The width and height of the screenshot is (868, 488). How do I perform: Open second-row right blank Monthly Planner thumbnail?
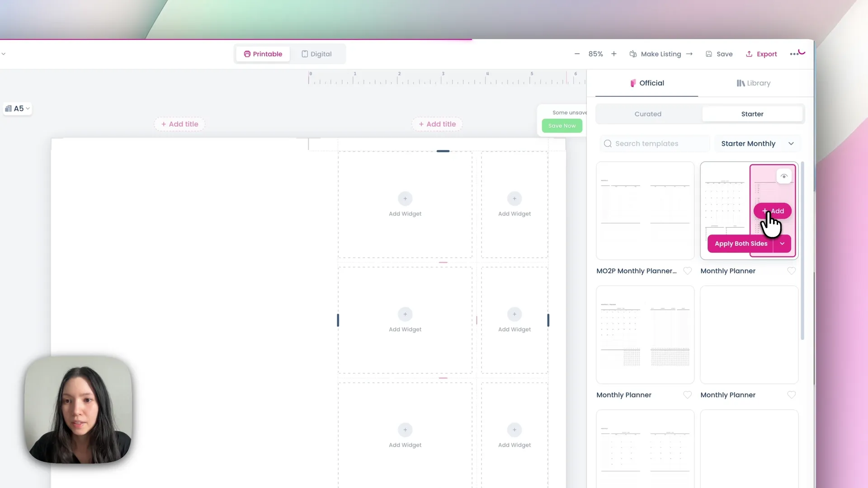click(749, 334)
